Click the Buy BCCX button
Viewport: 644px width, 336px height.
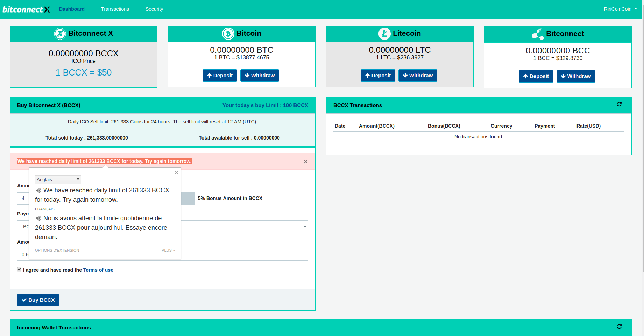(38, 300)
